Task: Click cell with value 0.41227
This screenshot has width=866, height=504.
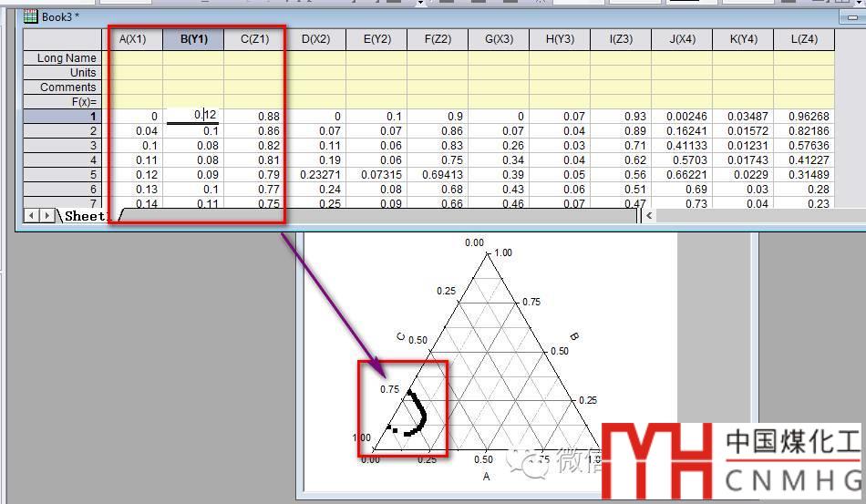Action: pos(804,160)
